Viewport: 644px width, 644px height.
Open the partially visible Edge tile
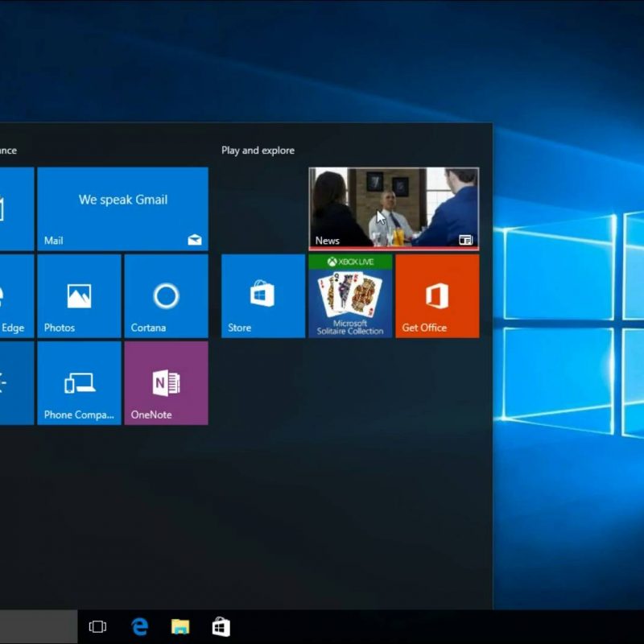coord(16,295)
